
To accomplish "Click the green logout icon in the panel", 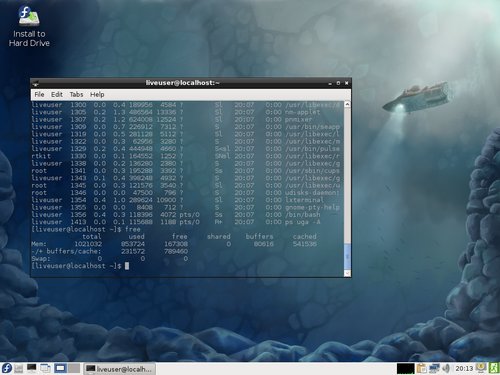I will (493, 368).
